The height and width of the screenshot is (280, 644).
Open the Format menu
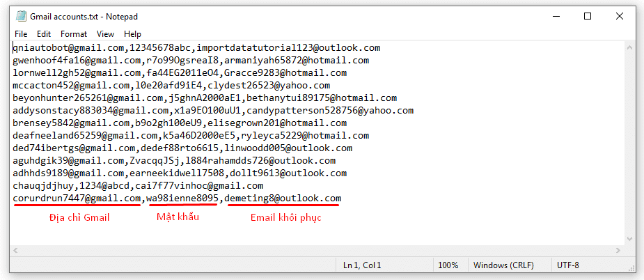[74, 34]
